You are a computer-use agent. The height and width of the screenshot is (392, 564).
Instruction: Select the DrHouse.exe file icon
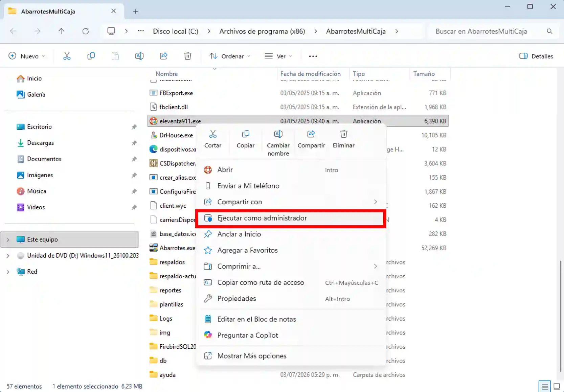[x=154, y=135]
